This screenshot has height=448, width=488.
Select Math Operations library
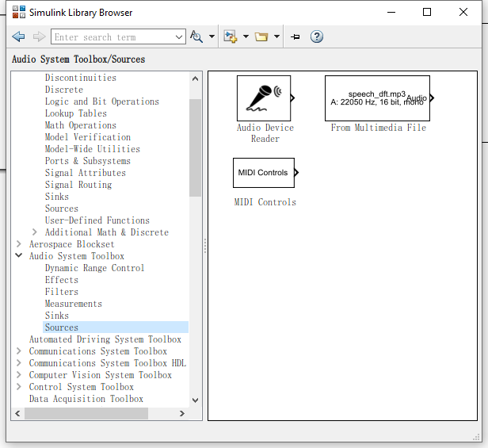pos(81,125)
